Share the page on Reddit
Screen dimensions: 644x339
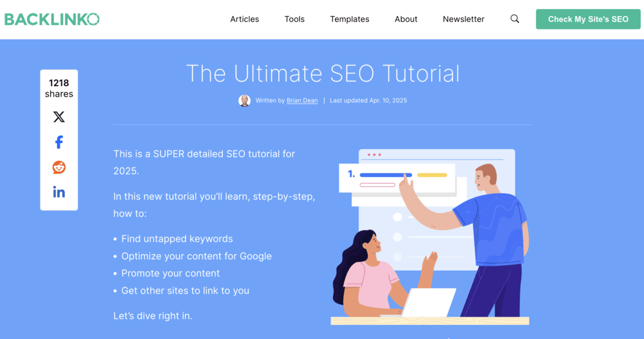pos(59,167)
